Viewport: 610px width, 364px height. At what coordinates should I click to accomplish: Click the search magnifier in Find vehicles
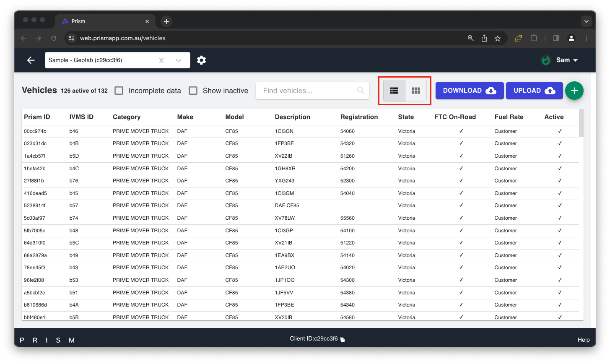click(x=361, y=91)
